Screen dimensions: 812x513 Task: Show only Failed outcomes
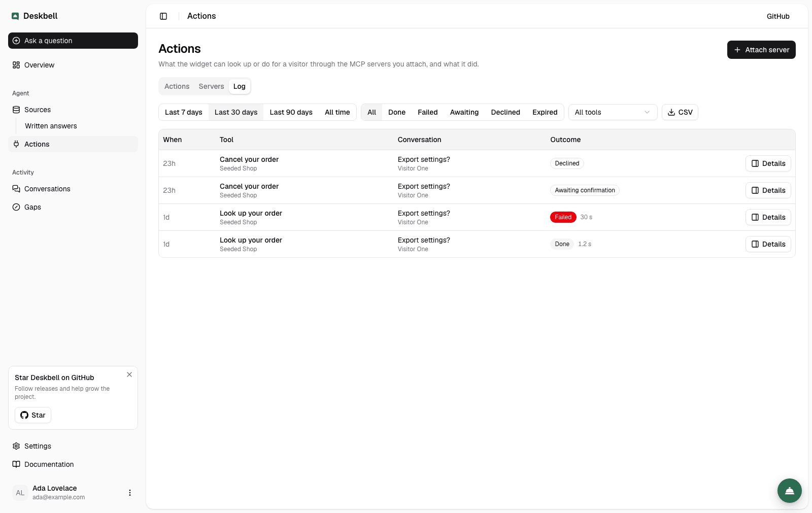pos(428,112)
